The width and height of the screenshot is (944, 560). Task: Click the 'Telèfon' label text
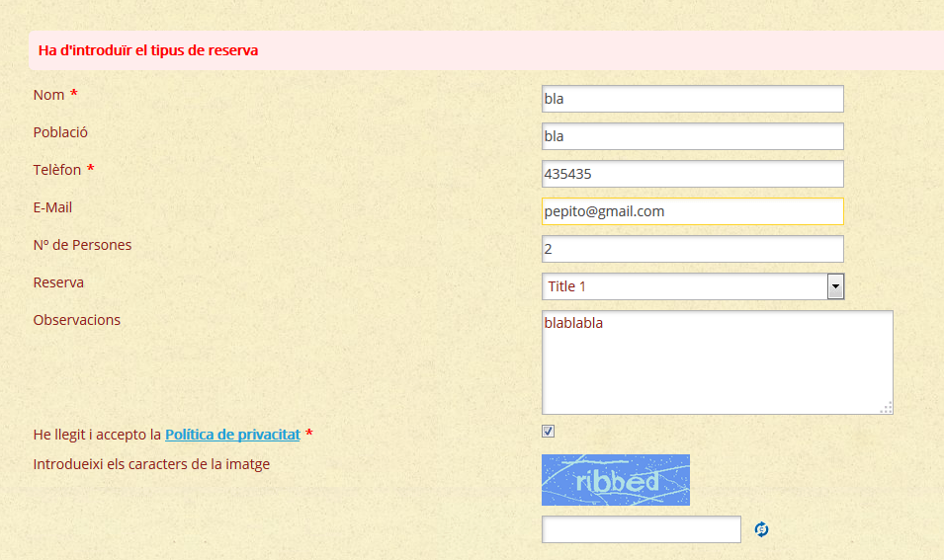coord(57,170)
